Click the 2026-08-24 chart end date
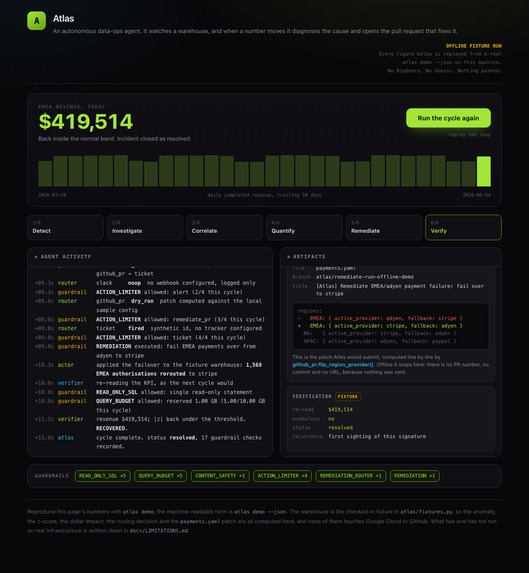The height and width of the screenshot is (573, 529). coord(477,195)
